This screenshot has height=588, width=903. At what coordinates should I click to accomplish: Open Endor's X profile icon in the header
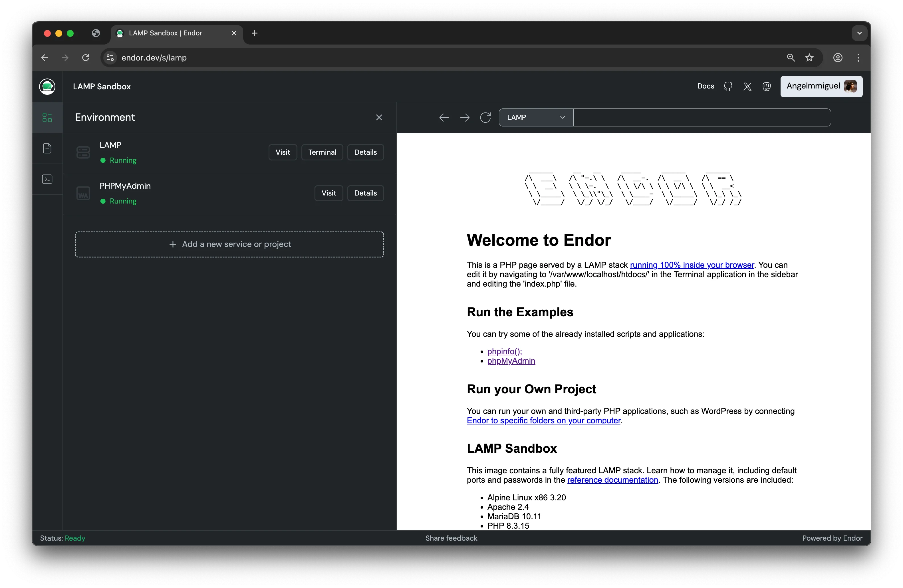click(x=747, y=86)
